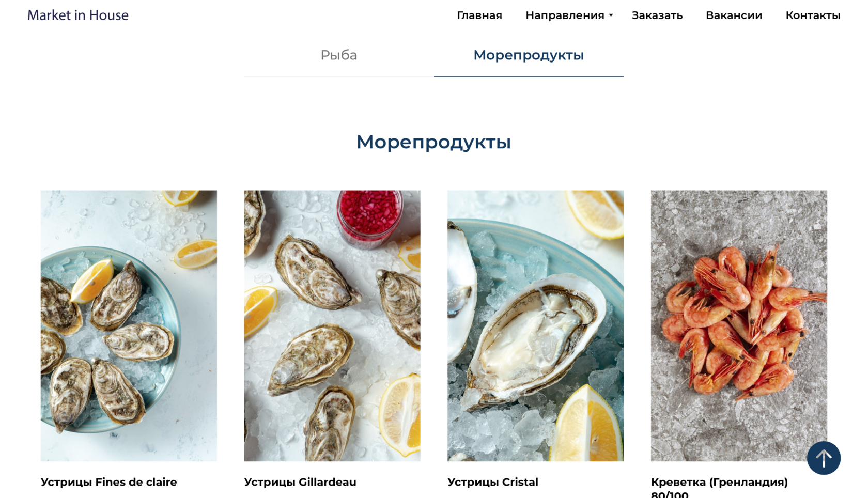Open the Направления menu item
868x498 pixels.
[x=565, y=15]
